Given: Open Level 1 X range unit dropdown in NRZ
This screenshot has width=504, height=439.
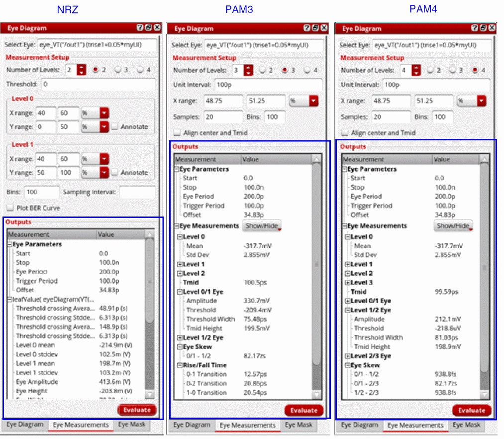Looking at the screenshot, I should [104, 159].
